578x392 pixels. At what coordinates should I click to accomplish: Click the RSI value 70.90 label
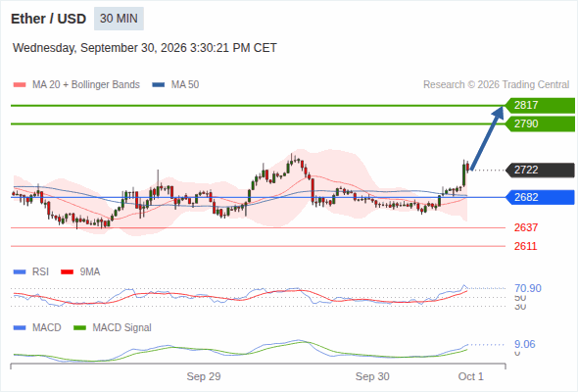click(x=528, y=288)
